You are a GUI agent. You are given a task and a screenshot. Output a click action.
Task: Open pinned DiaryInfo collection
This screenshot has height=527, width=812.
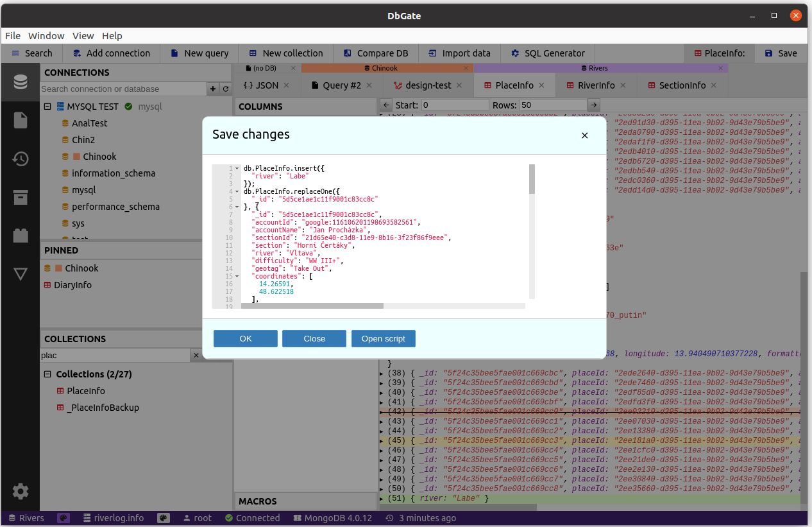tap(72, 285)
